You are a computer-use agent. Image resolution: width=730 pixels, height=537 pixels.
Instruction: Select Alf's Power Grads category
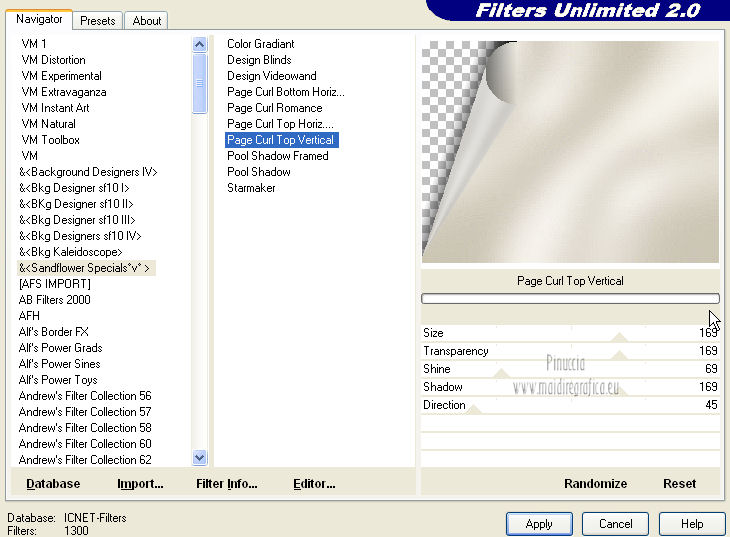tap(61, 348)
